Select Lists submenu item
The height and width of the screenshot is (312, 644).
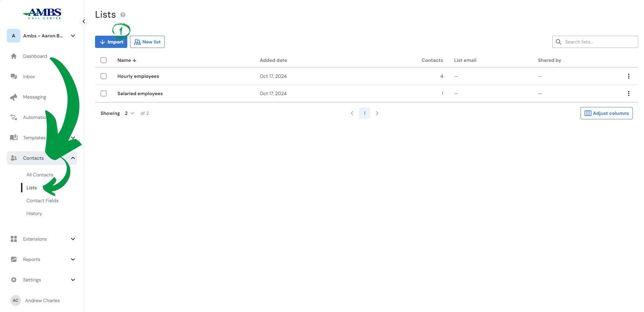(32, 188)
